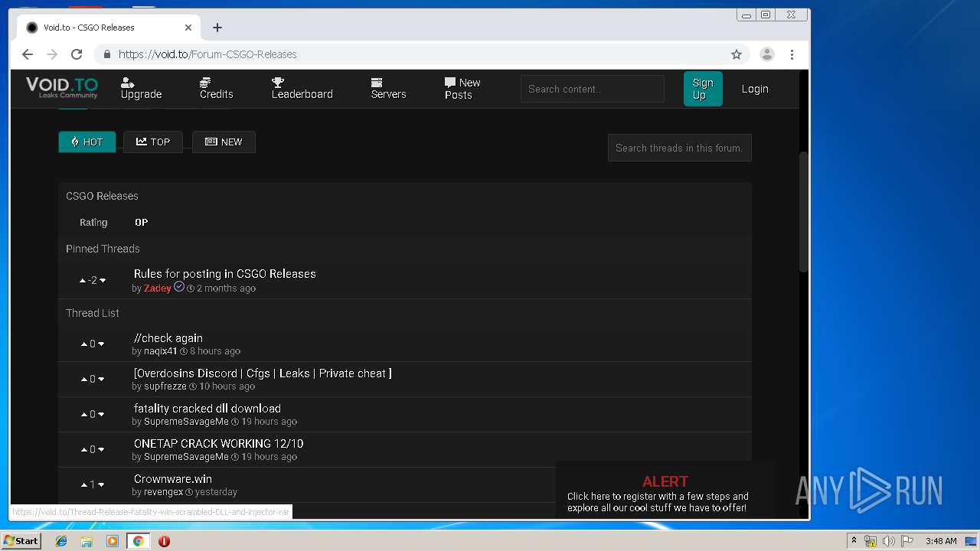Upvote the Crownware.win thread
This screenshot has width=980, height=551.
pyautogui.click(x=84, y=485)
